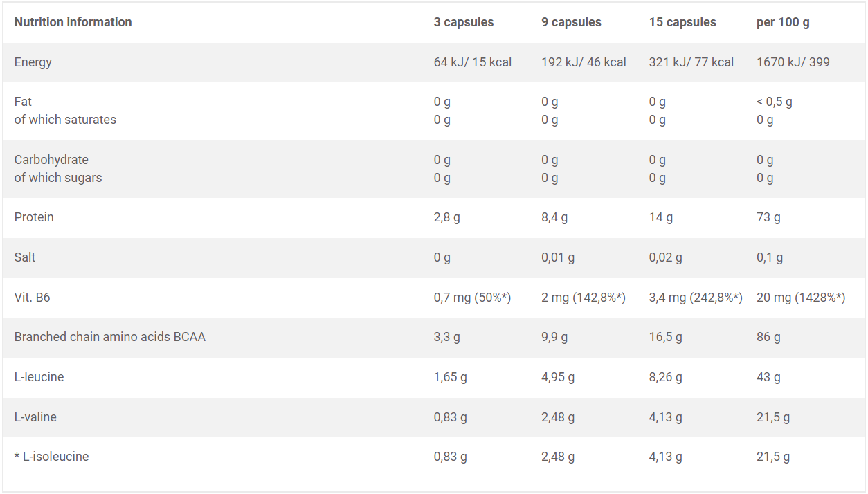The width and height of the screenshot is (868, 494).
Task: Select the '20 mg (1428%*)' vitamin value
Action: pyautogui.click(x=801, y=298)
